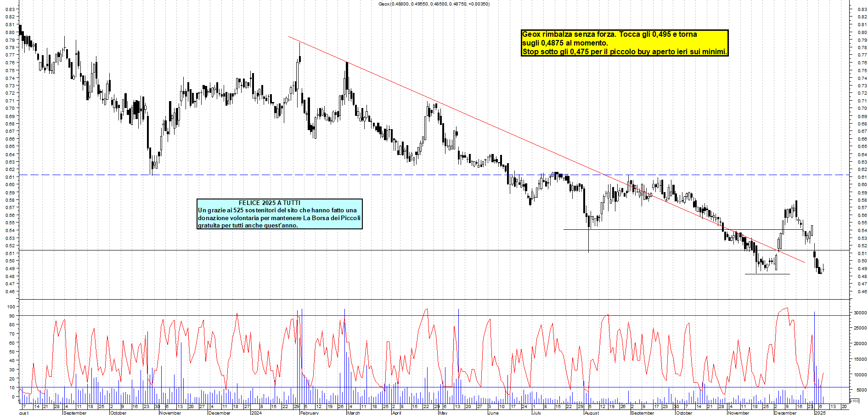This screenshot has height=415, width=868.
Task: Select the blue dashed horizontal resistance line
Action: (434, 175)
